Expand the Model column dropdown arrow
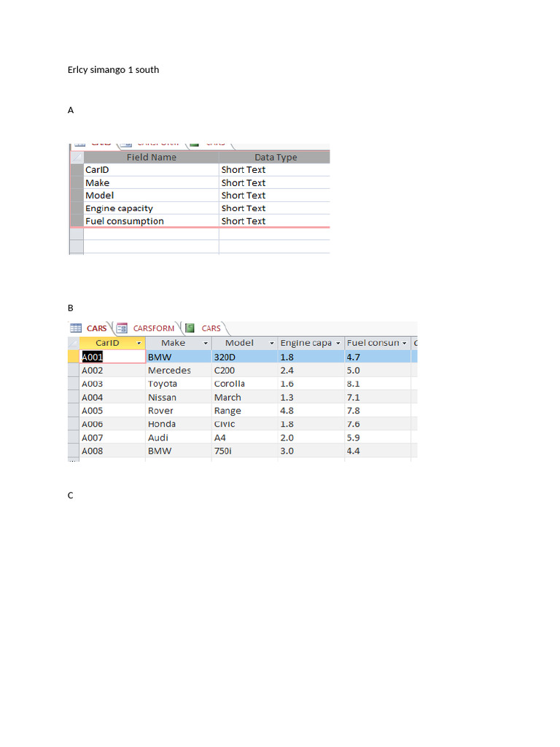This screenshot has height=747, width=560. (x=272, y=343)
